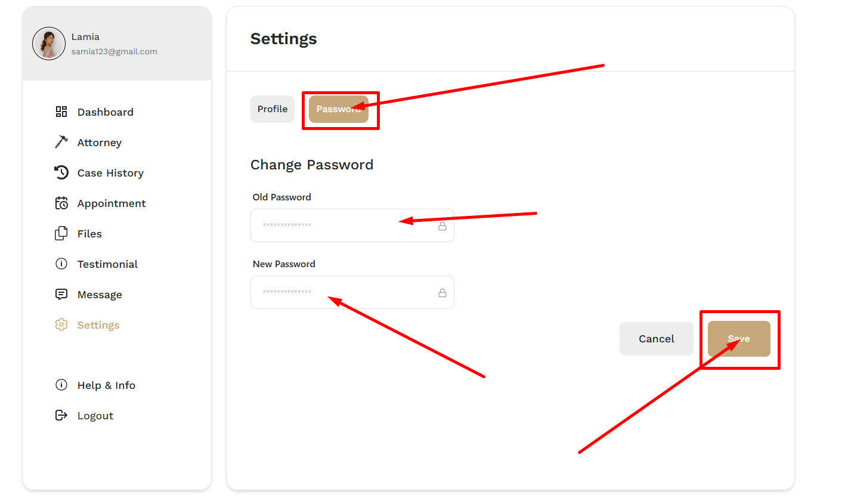This screenshot has height=504, width=848.
Task: Open Lamia's profile avatar picture
Action: 49,44
